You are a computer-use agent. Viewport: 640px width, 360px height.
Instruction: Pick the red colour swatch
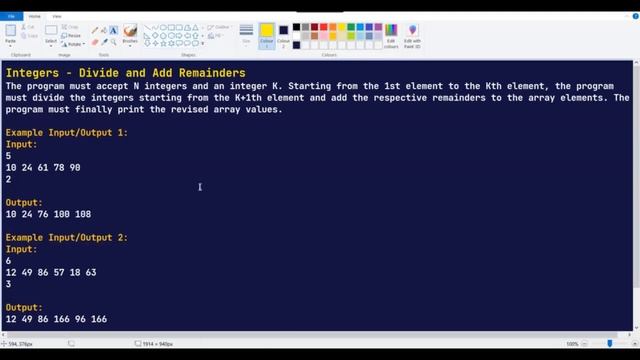coord(324,27)
